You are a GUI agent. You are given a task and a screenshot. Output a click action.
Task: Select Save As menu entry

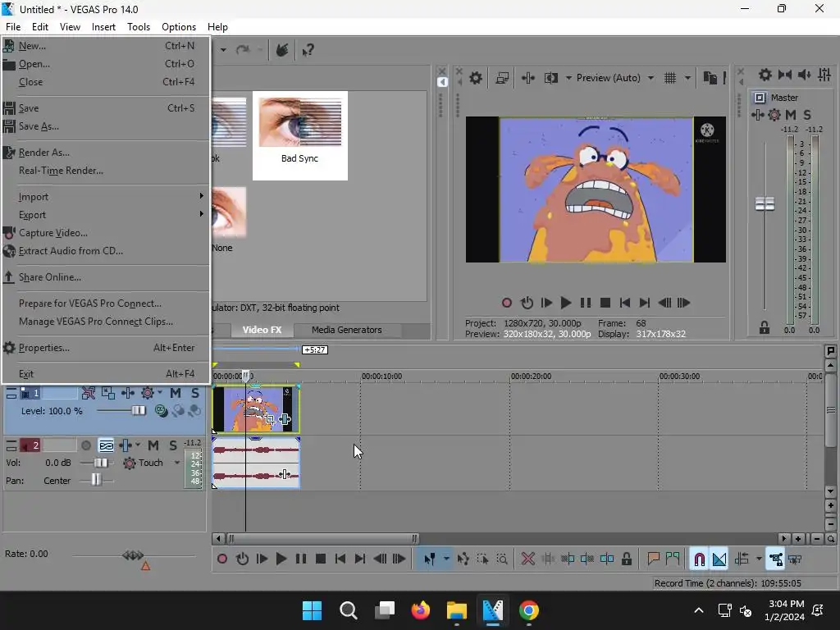(106, 126)
